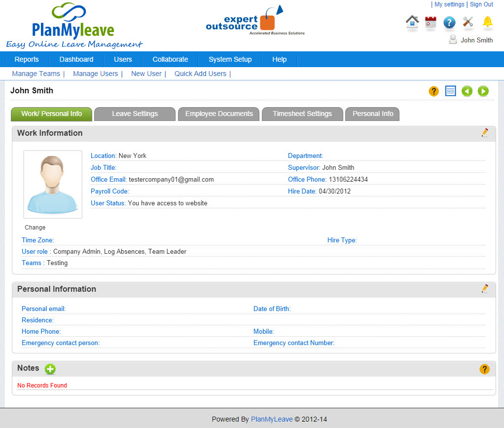Click the home icon in header
This screenshot has width=504, height=428.
412,22
